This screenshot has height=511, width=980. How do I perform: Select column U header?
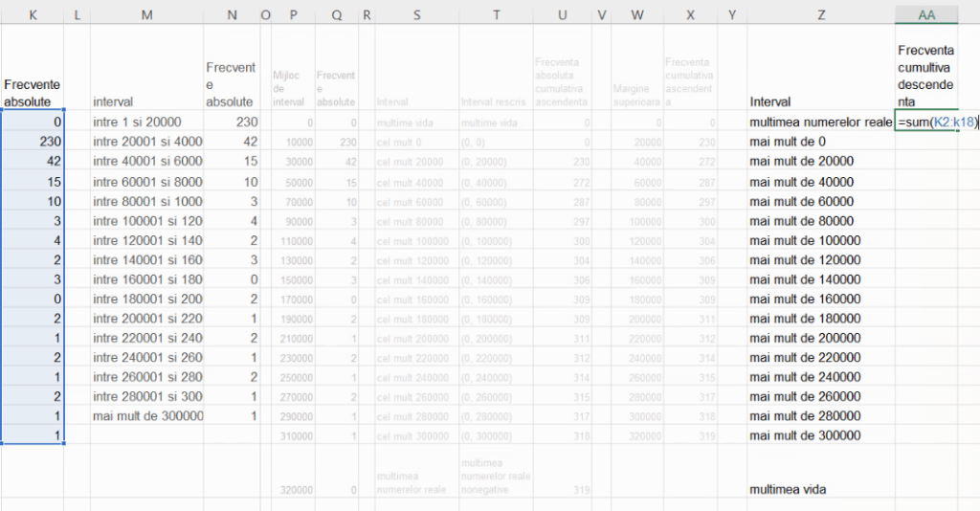point(562,14)
